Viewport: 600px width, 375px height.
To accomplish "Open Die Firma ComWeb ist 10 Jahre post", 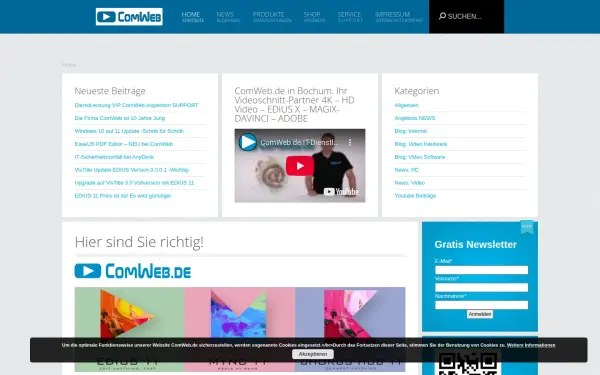I will click(x=120, y=118).
